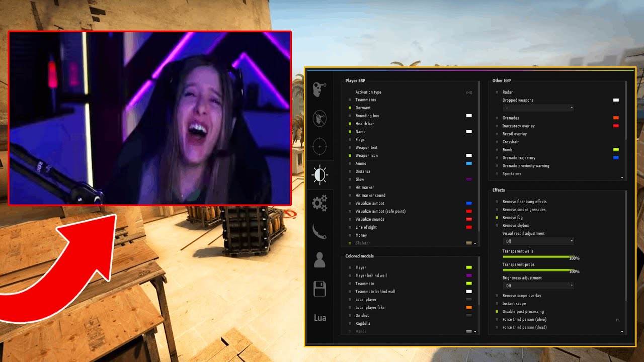The width and height of the screenshot is (644, 362).
Task: Open the Lua scripts tab
Action: point(319,318)
